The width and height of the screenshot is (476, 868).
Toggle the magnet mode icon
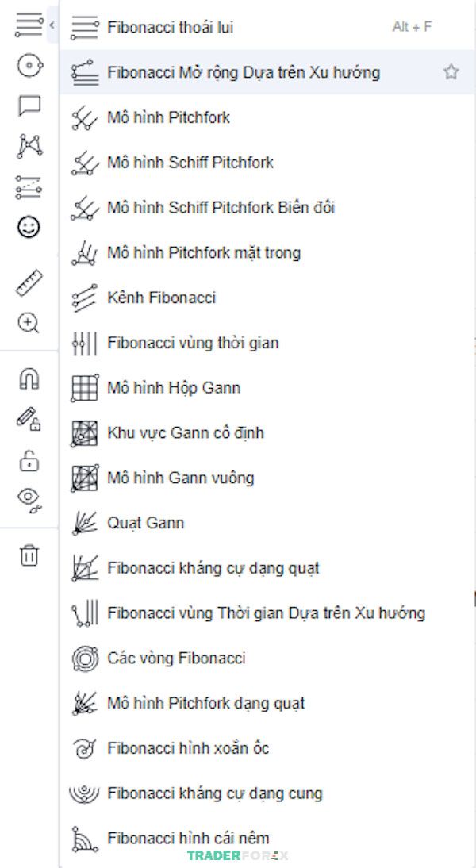point(29,379)
